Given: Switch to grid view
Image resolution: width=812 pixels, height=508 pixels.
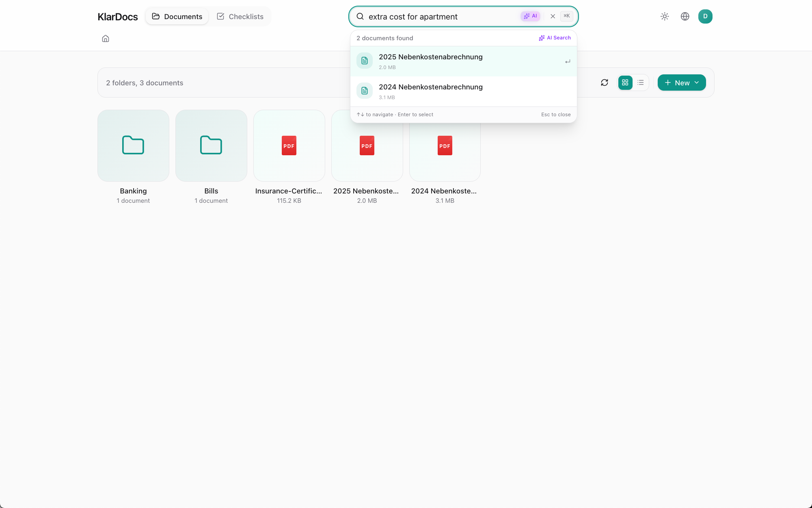Looking at the screenshot, I should pyautogui.click(x=625, y=83).
